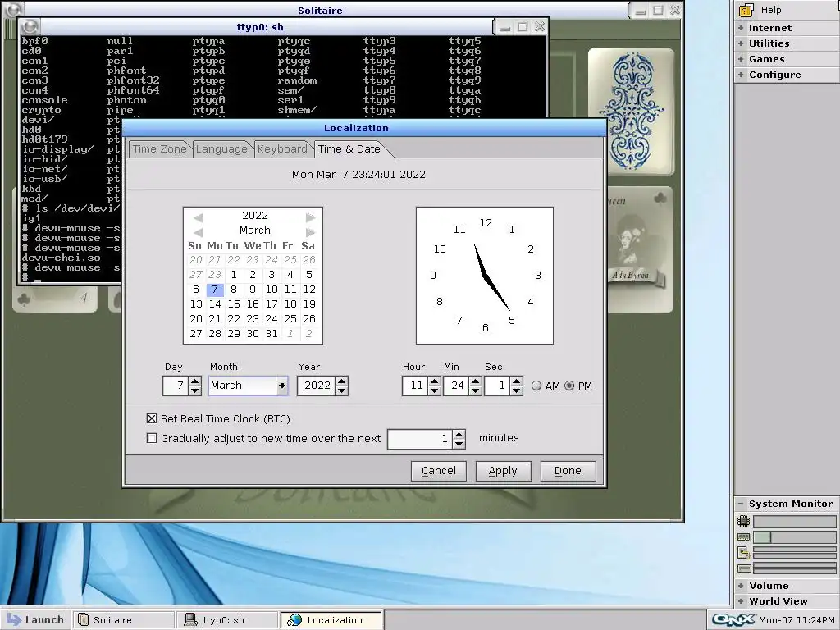
Task: Decrease gradual adjust minutes value
Action: click(x=459, y=444)
